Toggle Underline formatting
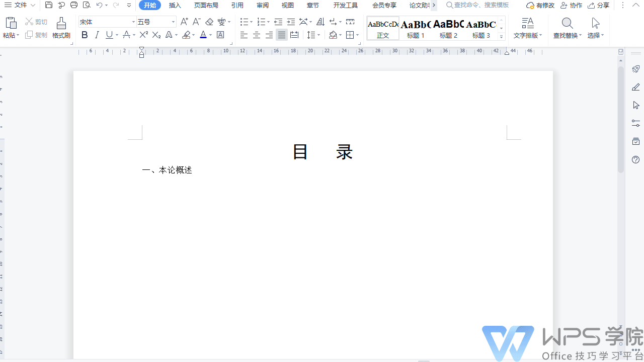This screenshot has height=362, width=644. (x=109, y=35)
